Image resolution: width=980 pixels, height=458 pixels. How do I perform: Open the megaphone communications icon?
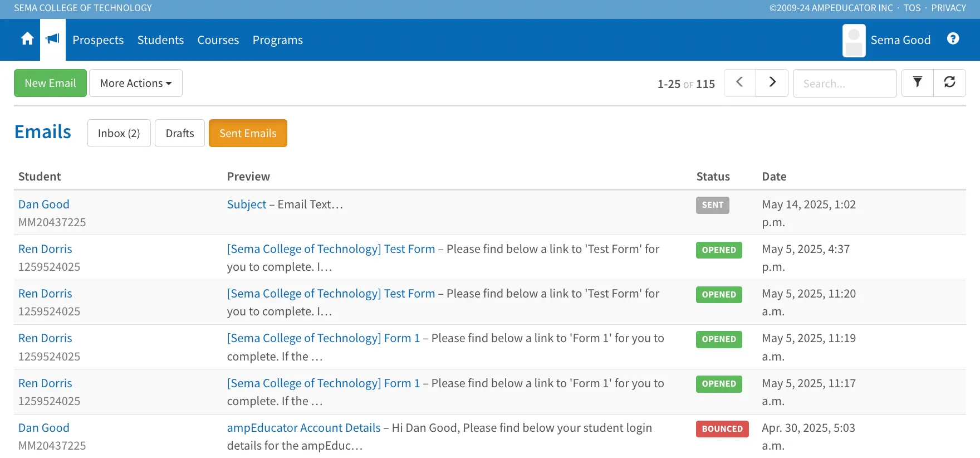pos(53,39)
